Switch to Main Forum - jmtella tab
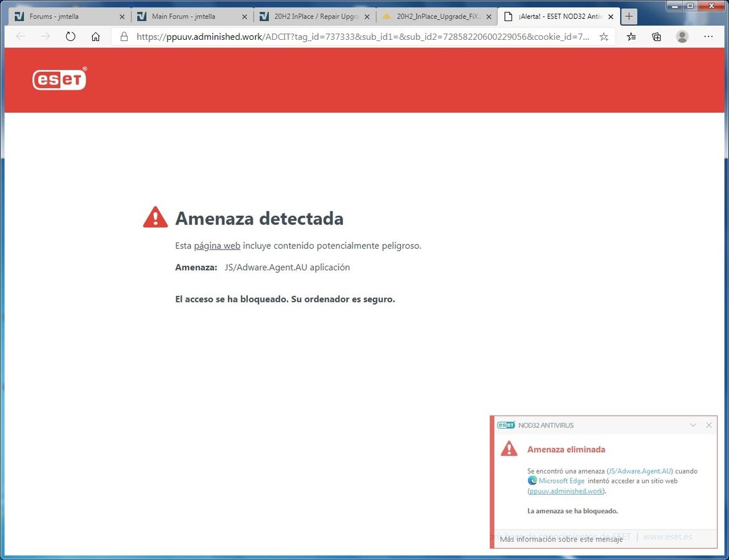Screen dimensions: 729x560 192,16
